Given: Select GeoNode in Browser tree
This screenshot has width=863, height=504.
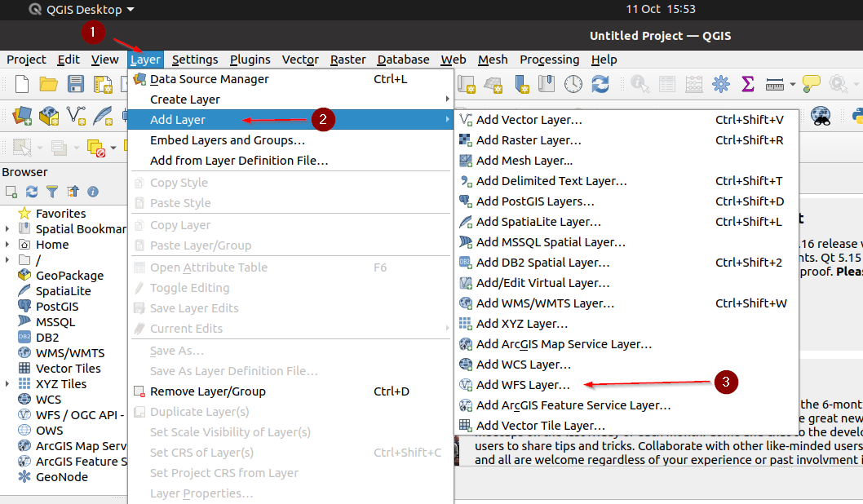Looking at the screenshot, I should [62, 477].
